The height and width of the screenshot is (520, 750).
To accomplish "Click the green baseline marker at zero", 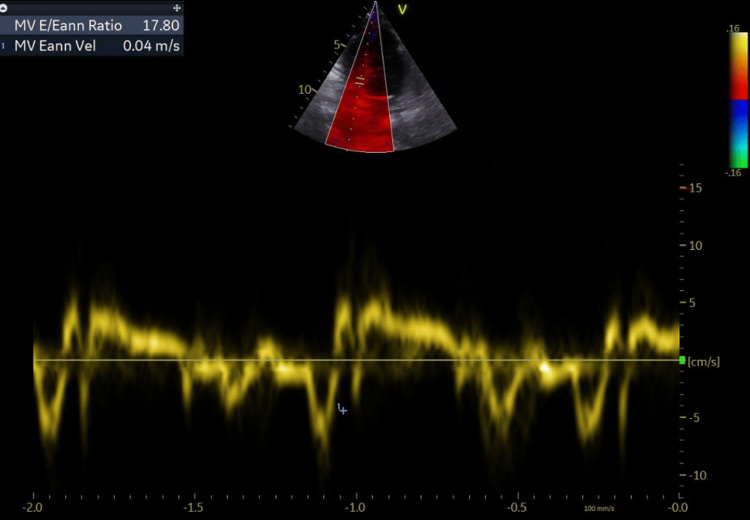I will pos(682,360).
